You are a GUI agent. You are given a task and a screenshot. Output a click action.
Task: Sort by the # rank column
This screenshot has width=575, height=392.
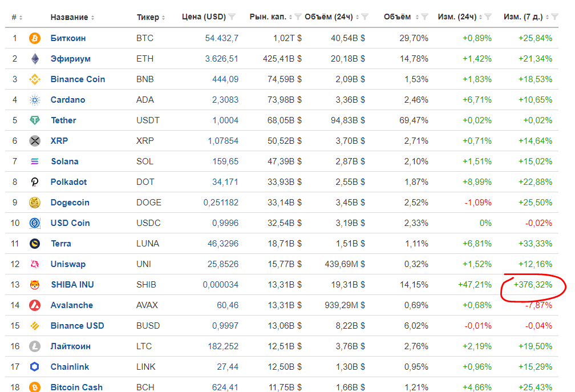point(14,17)
